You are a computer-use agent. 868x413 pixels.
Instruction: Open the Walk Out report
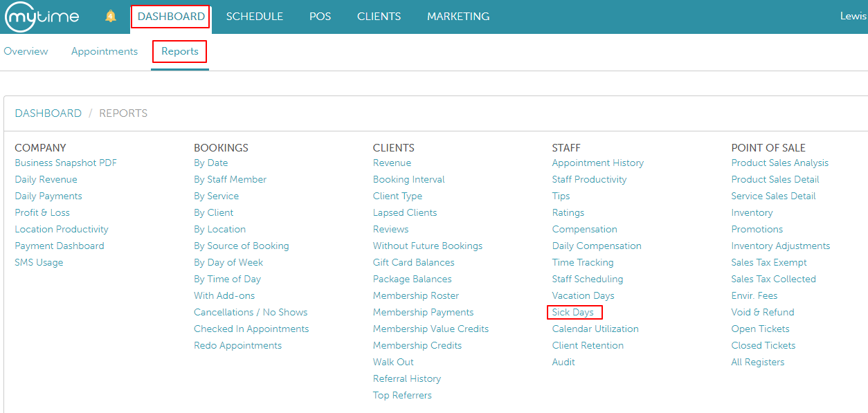[x=393, y=362]
